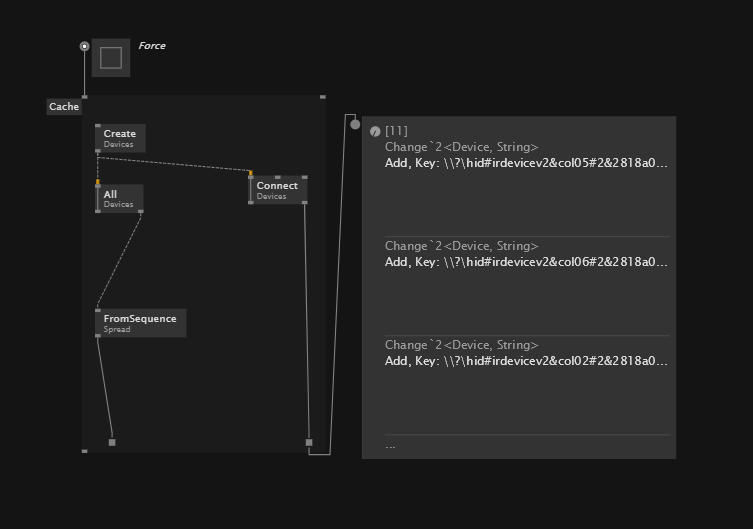The width and height of the screenshot is (753, 529).
Task: Expand first Change entry with col05 key
Action: [526, 155]
